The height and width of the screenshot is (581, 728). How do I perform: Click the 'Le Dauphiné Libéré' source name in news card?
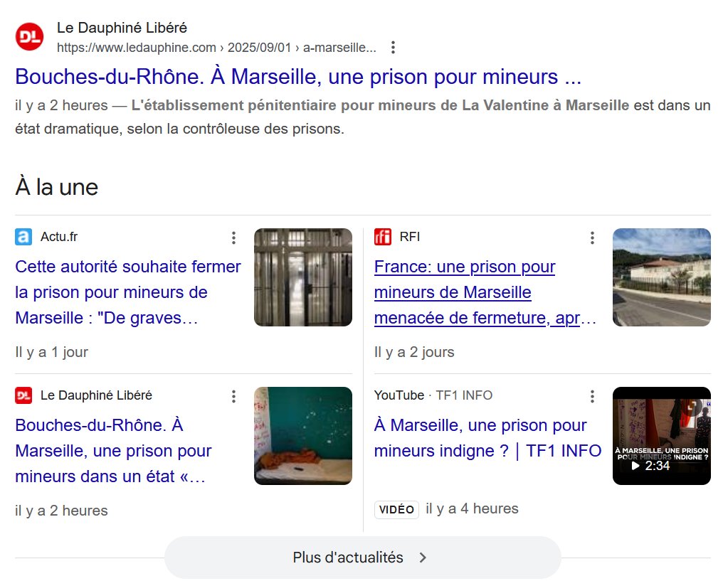[96, 395]
